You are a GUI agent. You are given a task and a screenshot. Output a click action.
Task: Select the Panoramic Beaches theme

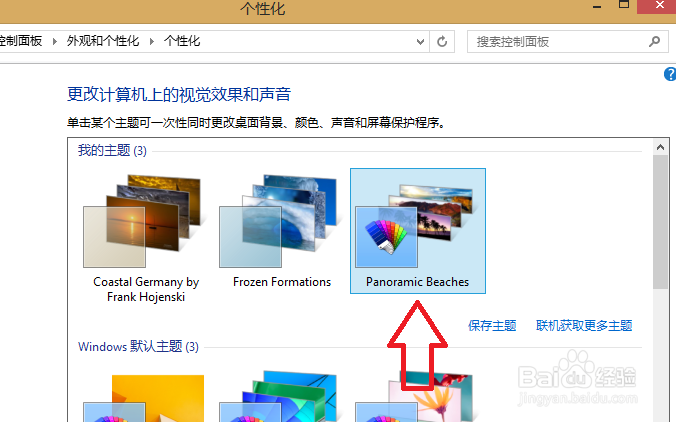tap(418, 231)
